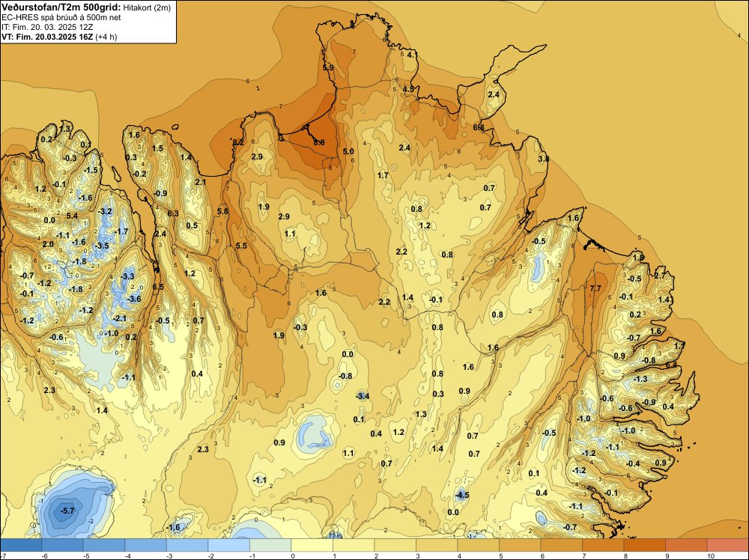Click the -4.5 temperature value
This screenshot has height=560, width=749.
coord(462,495)
